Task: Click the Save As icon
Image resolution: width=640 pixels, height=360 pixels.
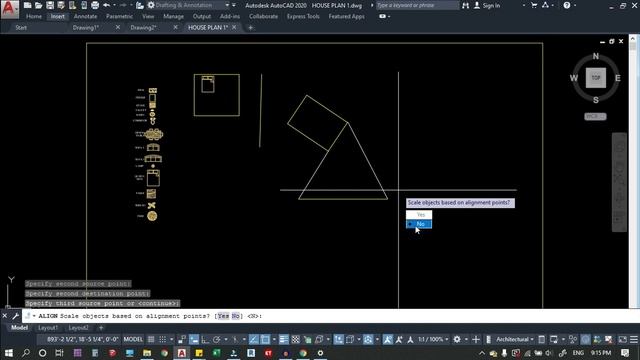Action: point(61,5)
